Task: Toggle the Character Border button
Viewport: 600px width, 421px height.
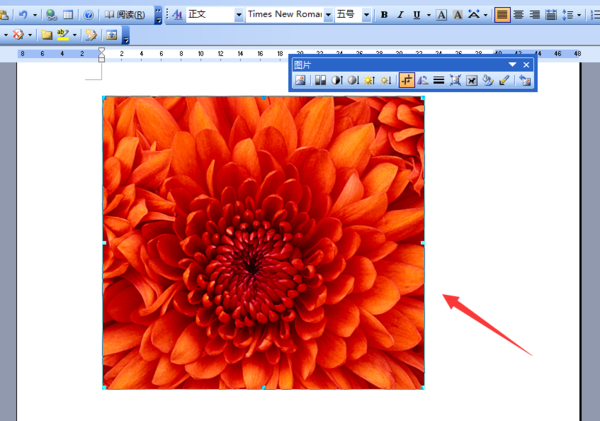Action: (441, 15)
